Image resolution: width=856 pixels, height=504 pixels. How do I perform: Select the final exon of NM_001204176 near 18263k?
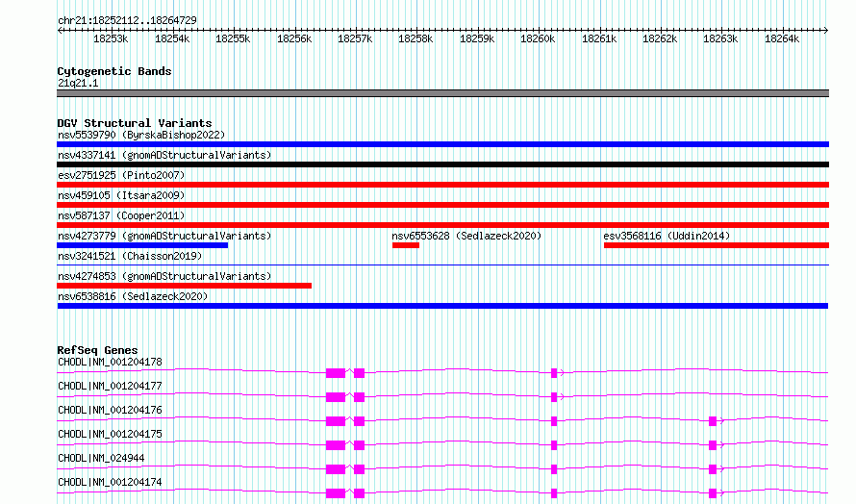[713, 421]
